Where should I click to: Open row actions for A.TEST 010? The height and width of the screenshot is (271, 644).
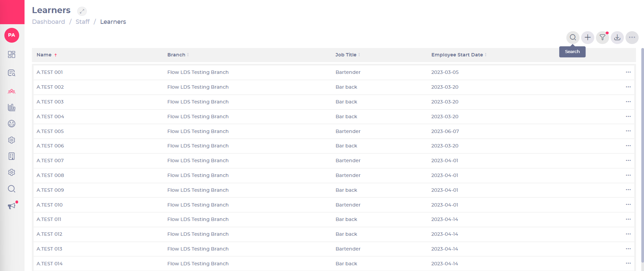click(x=628, y=205)
